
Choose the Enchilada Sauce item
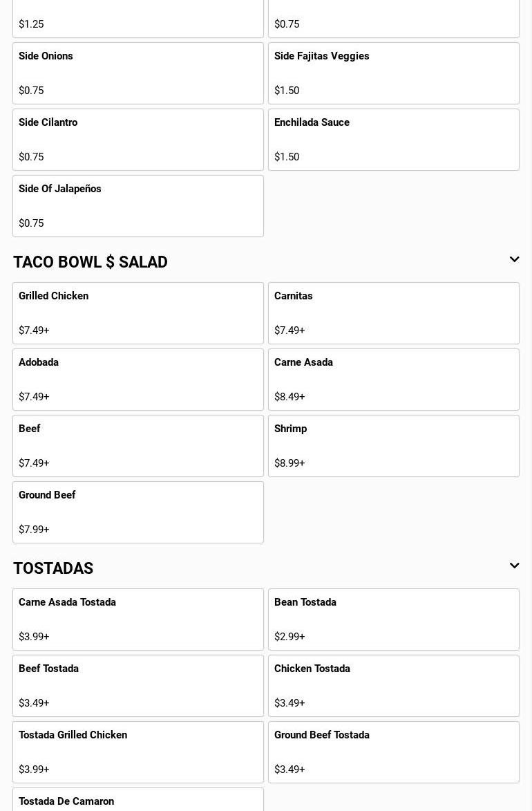tap(394, 140)
